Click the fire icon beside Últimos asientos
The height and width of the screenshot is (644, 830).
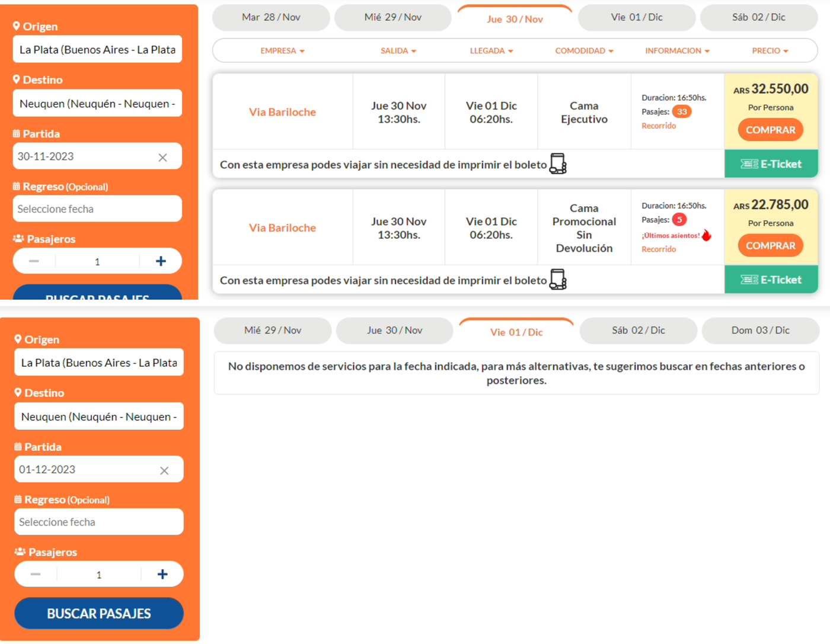click(x=706, y=235)
